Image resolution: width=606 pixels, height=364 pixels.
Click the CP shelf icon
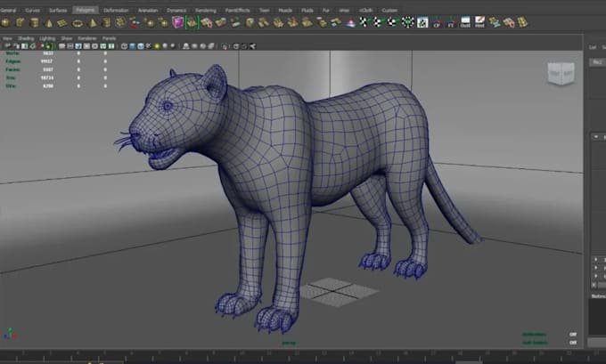pyautogui.click(x=437, y=22)
